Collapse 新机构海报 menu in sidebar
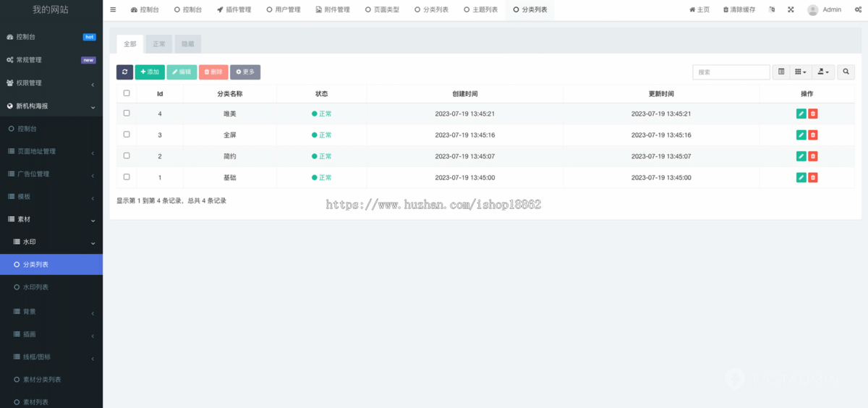The height and width of the screenshot is (408, 868). 51,106
